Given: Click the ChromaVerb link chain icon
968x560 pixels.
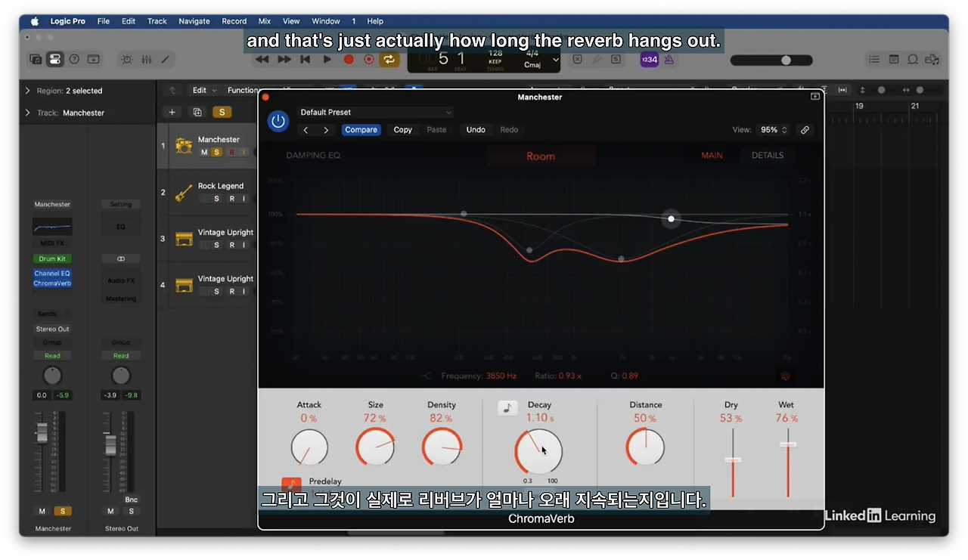Looking at the screenshot, I should 805,130.
